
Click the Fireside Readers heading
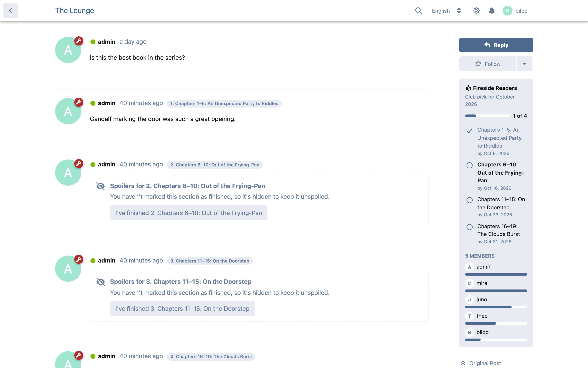click(495, 88)
